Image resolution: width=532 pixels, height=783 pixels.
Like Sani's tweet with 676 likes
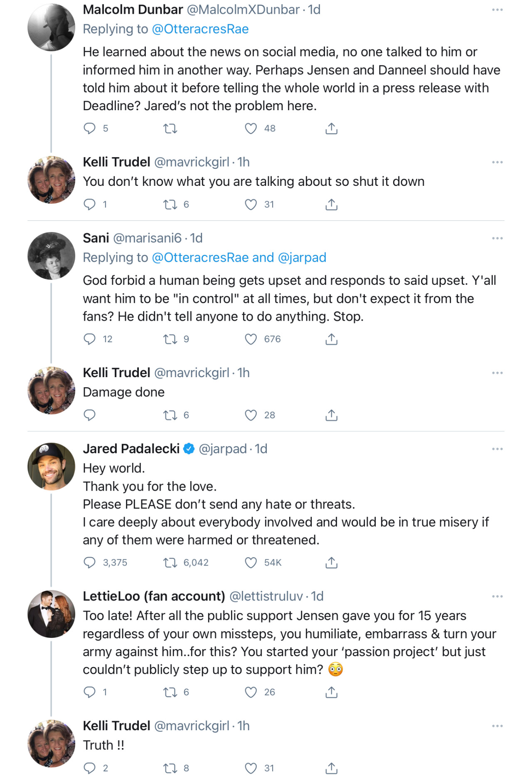click(251, 339)
